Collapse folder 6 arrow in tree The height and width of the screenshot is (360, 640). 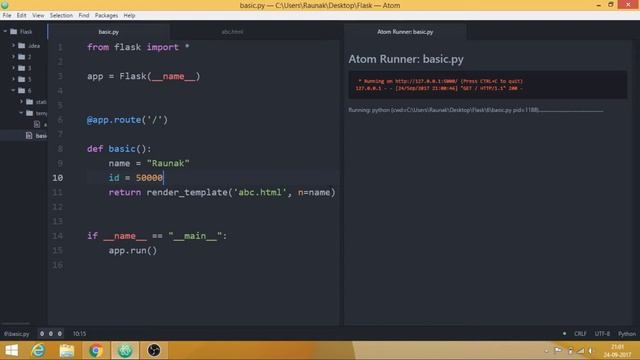(13, 90)
